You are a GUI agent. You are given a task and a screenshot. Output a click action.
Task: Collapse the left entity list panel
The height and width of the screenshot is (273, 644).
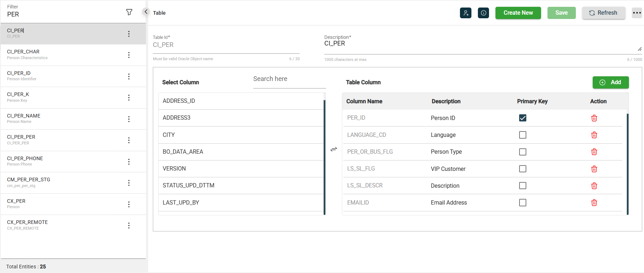pos(146,12)
